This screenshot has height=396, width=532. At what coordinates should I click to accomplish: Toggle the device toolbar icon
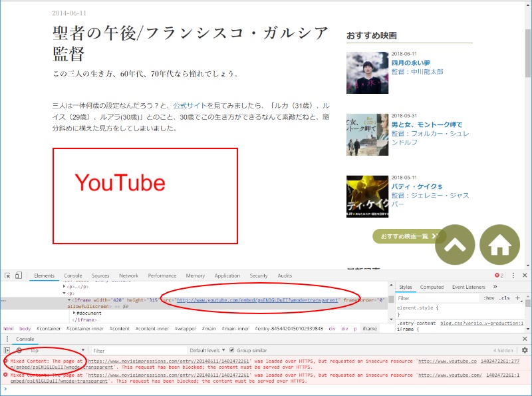pos(19,276)
